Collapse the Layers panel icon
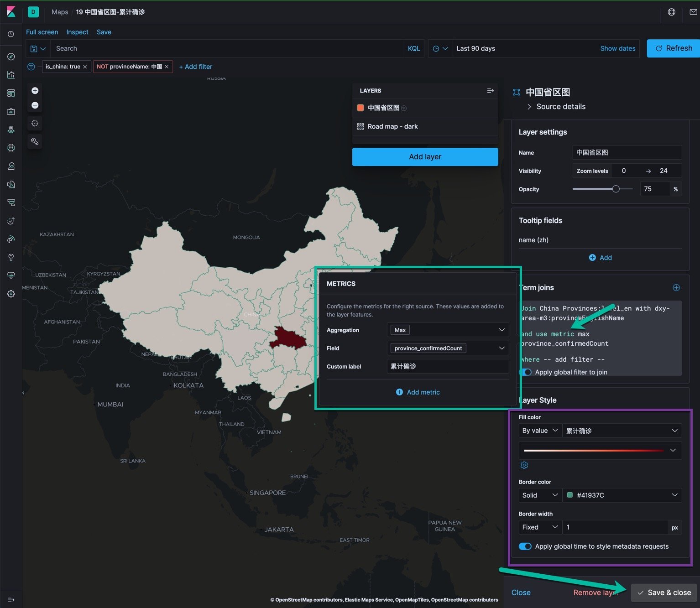700x608 pixels. click(490, 91)
